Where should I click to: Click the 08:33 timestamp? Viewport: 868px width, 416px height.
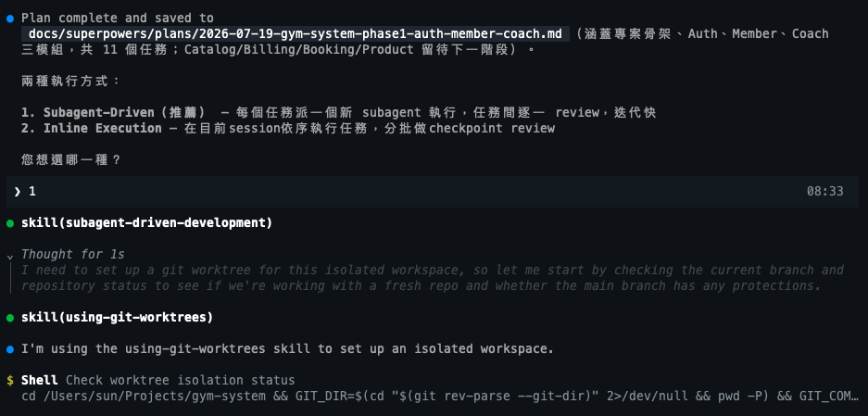(824, 192)
